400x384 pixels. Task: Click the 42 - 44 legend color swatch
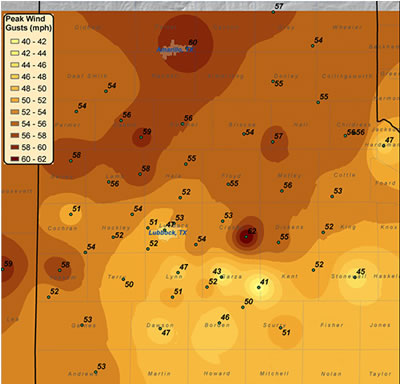pyautogui.click(x=15, y=53)
